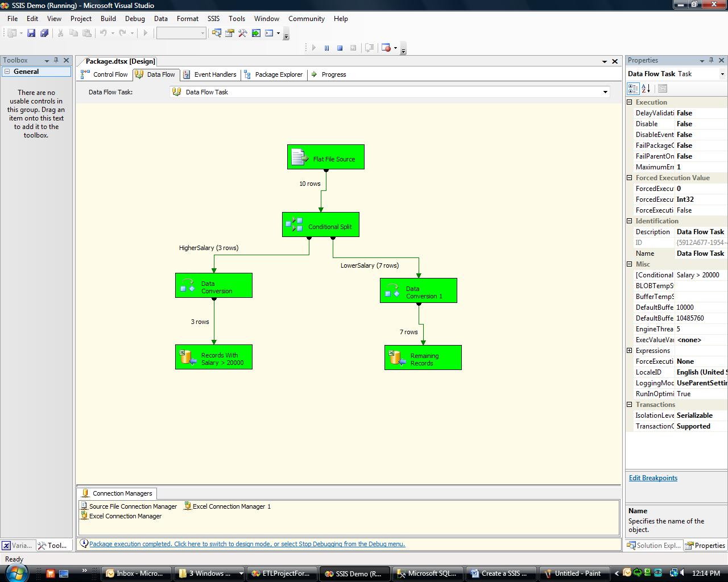This screenshot has height=582, width=728.
Task: Pause debugging with the Break All button
Action: (326, 48)
